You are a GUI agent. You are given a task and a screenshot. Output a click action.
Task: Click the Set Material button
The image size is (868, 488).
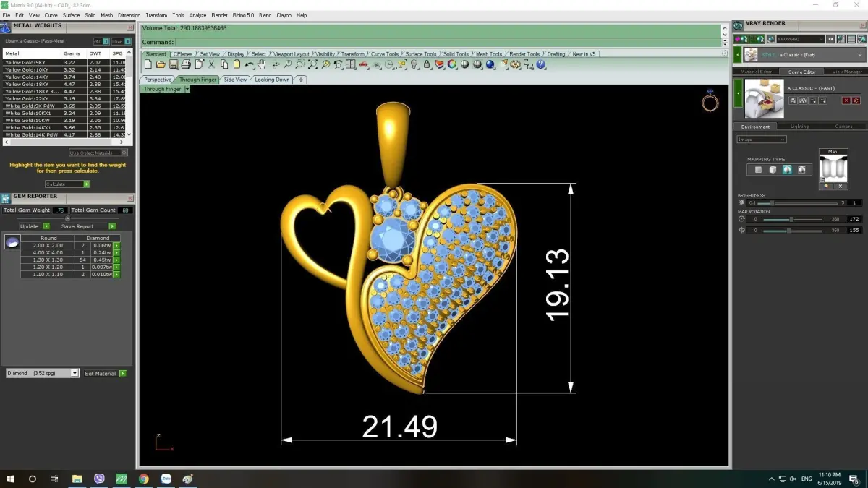[105, 373]
